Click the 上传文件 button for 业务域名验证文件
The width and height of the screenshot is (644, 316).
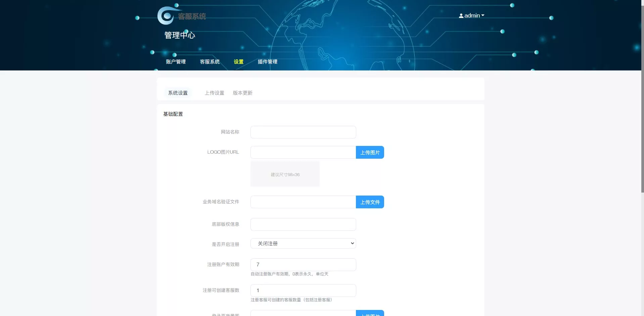tap(369, 202)
